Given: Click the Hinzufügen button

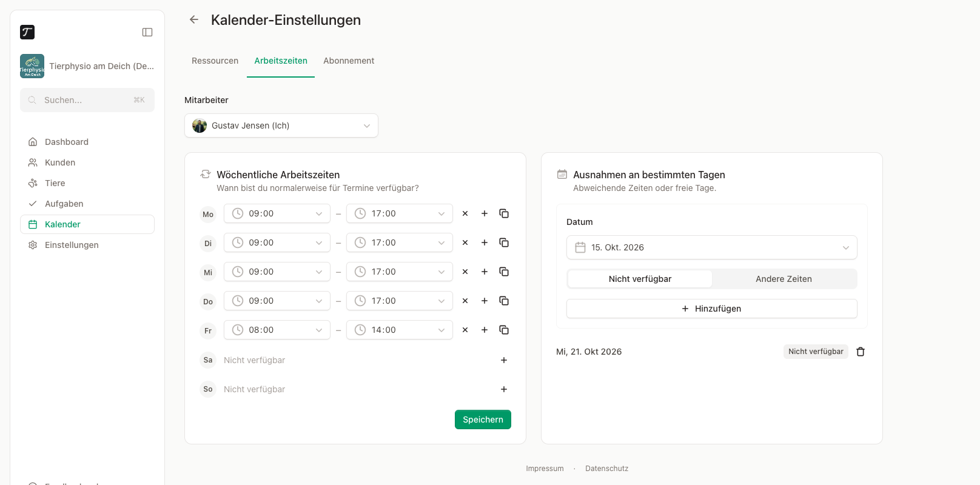Looking at the screenshot, I should click(x=712, y=309).
